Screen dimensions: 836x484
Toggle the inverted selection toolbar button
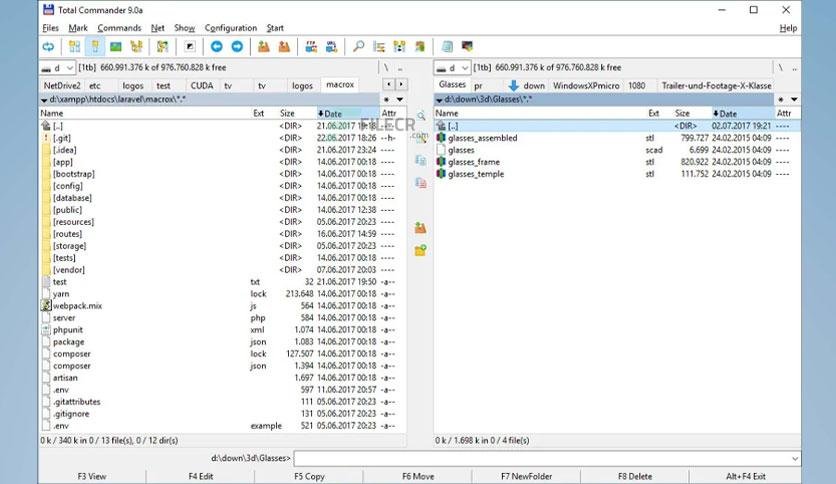[x=190, y=47]
